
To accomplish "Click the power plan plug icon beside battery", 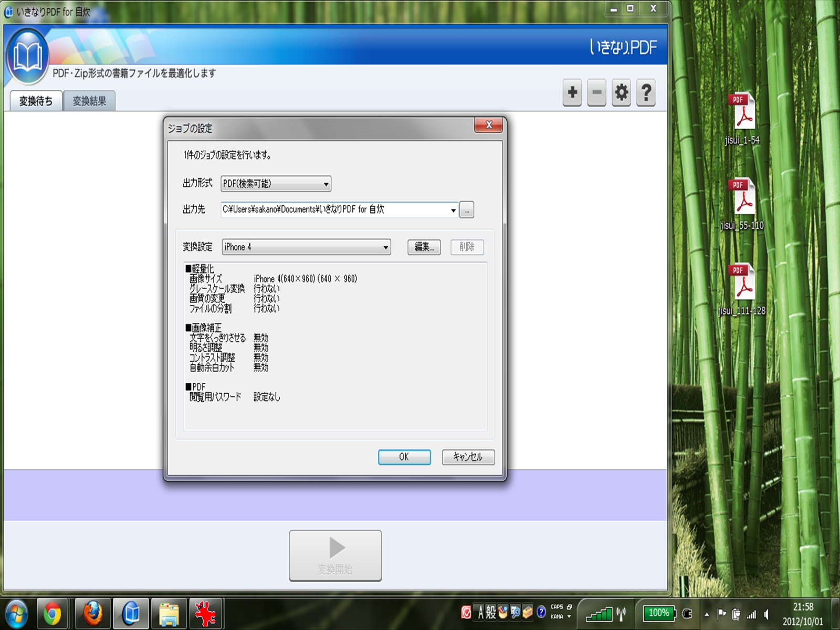I will click(x=687, y=613).
